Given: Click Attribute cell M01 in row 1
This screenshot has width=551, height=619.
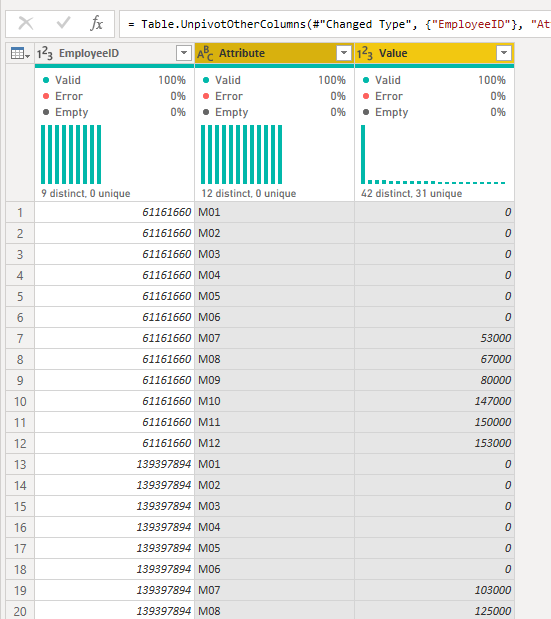Looking at the screenshot, I should coord(274,212).
